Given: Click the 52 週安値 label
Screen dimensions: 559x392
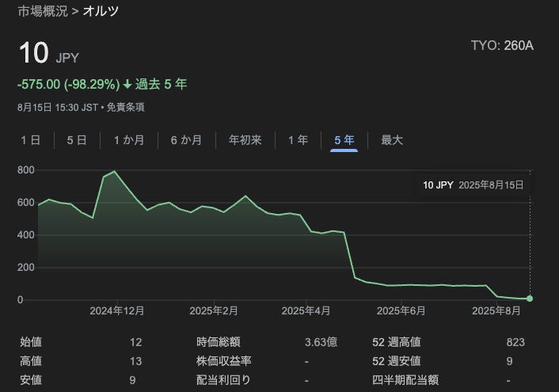Looking at the screenshot, I should (397, 361).
